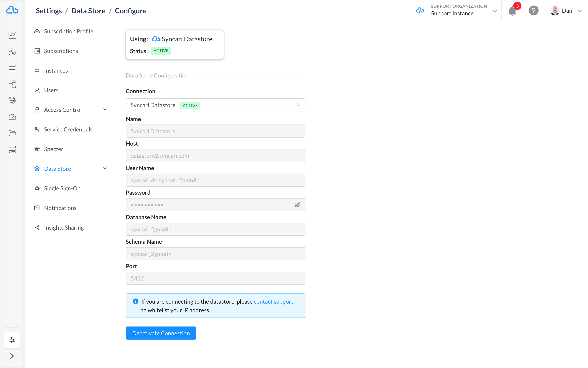Expand the Data Store submenu chevron
Screen dimensions: 588x368
(x=105, y=168)
